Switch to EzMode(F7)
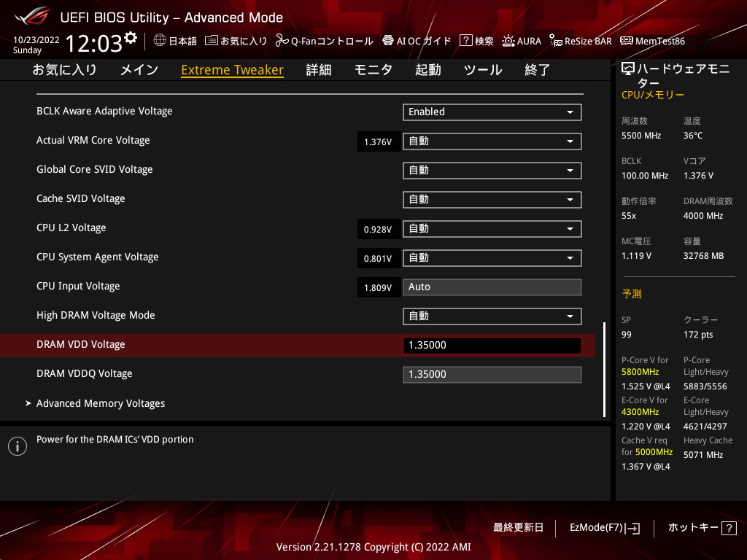Image resolution: width=747 pixels, height=560 pixels. point(605,528)
